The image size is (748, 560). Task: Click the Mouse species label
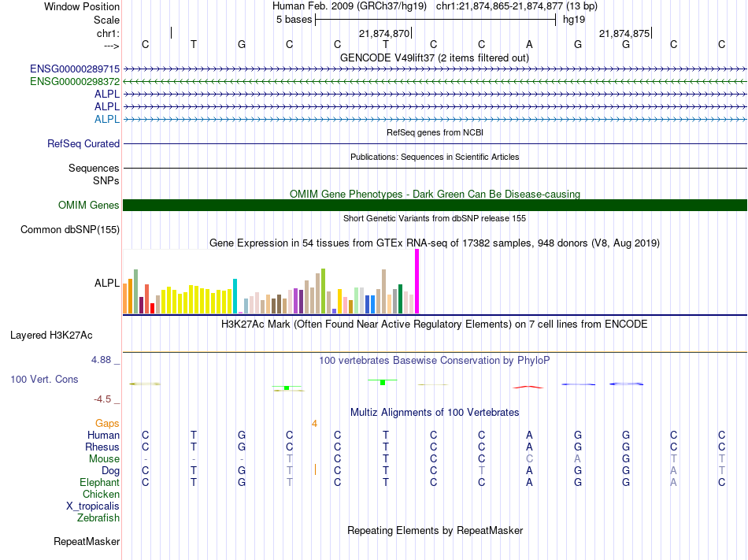pyautogui.click(x=104, y=459)
